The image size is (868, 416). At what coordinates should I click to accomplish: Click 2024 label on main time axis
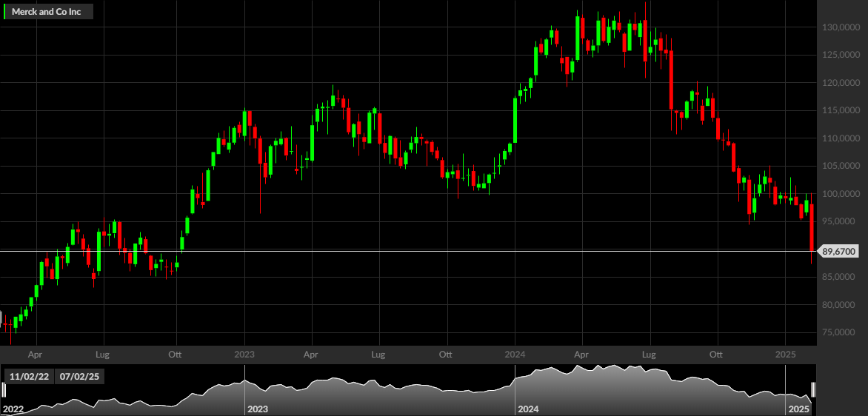coord(515,353)
